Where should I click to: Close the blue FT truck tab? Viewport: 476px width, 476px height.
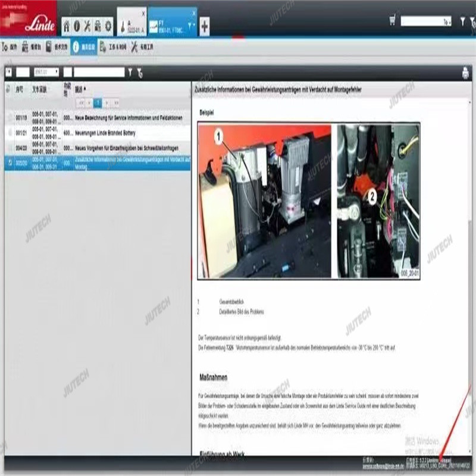pyautogui.click(x=194, y=13)
